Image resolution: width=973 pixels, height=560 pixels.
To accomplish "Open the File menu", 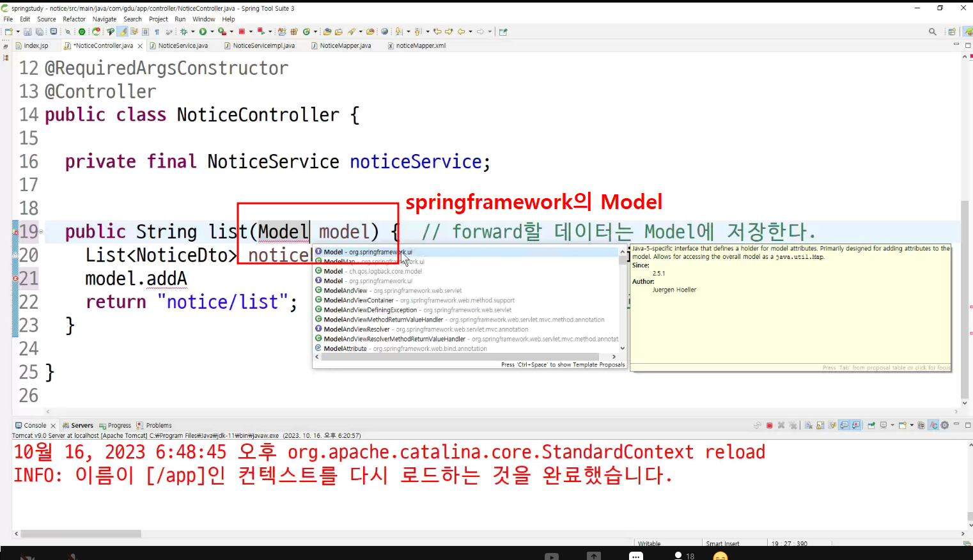I will (8, 19).
